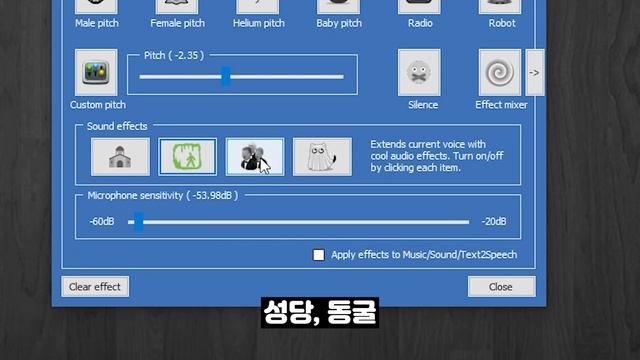Choose the Helium pitch effect
The width and height of the screenshot is (640, 360).
point(258,6)
